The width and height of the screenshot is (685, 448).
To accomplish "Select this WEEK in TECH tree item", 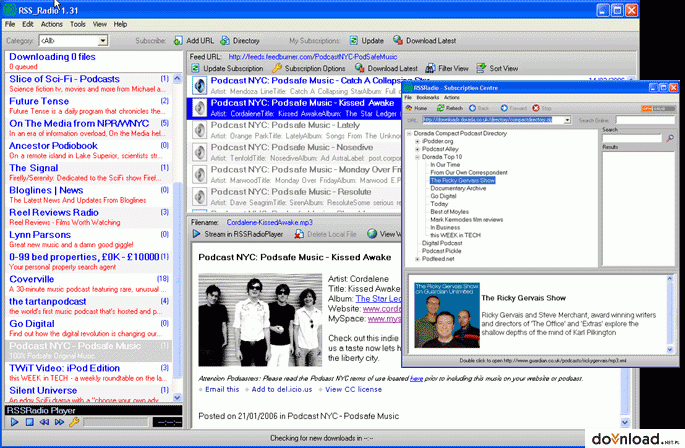I will tap(455, 235).
